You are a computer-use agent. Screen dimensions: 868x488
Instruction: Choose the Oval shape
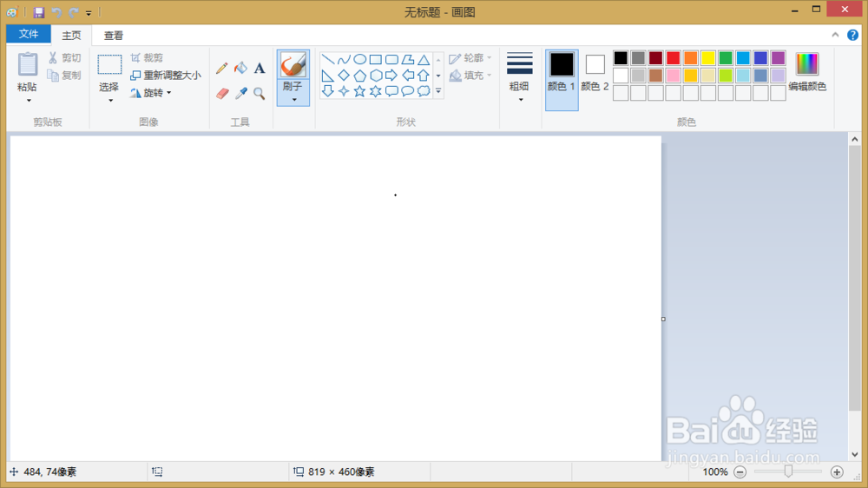click(x=360, y=59)
